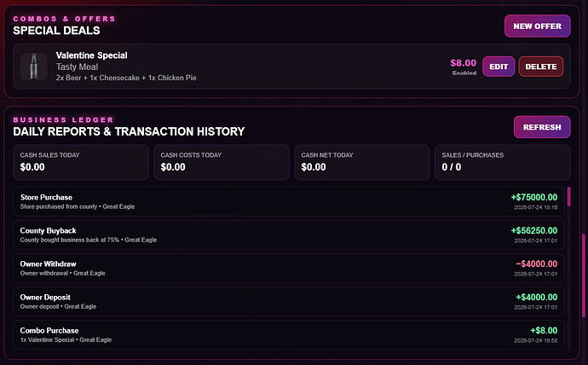Click the +$75000.00 amount value
This screenshot has height=365, width=588.
(x=534, y=197)
